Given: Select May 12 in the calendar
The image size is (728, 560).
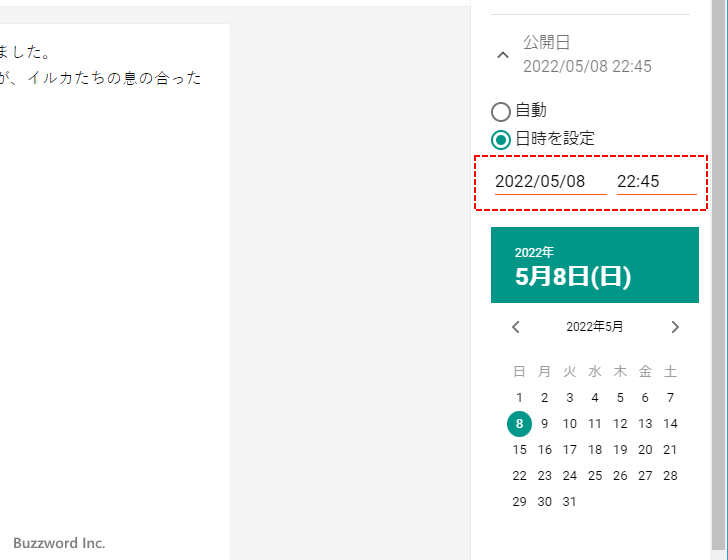Looking at the screenshot, I should [x=620, y=423].
